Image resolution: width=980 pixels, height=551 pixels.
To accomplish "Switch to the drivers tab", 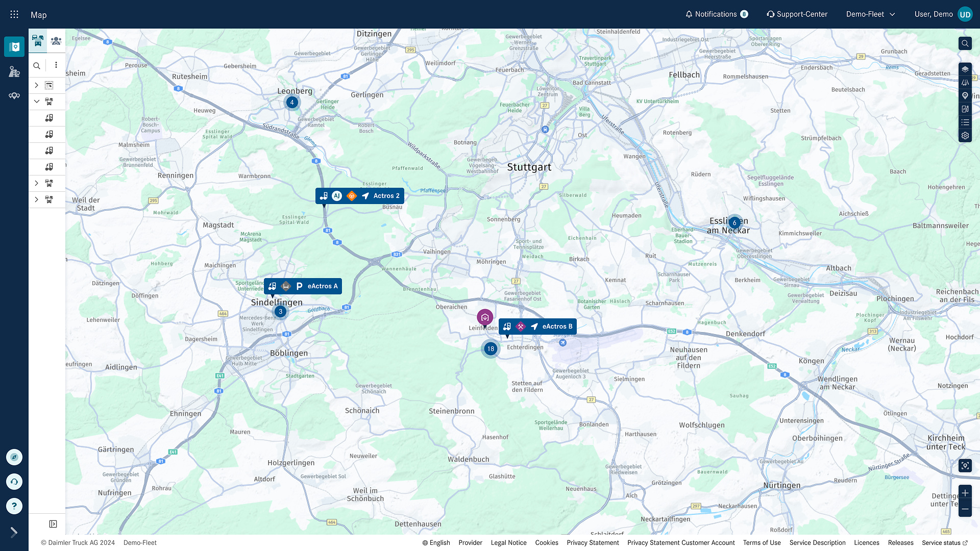I will pyautogui.click(x=56, y=41).
